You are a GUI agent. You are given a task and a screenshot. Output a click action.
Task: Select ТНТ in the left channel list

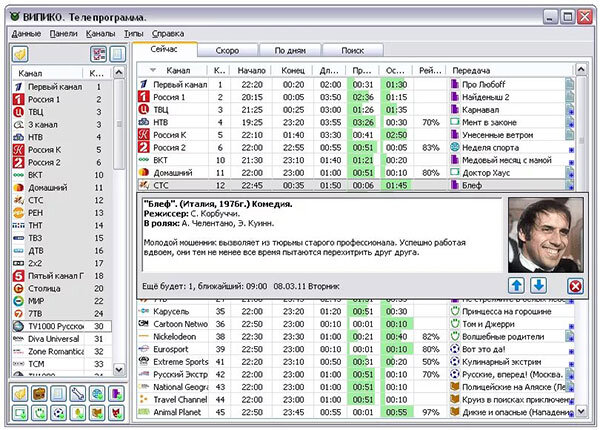coord(62,225)
